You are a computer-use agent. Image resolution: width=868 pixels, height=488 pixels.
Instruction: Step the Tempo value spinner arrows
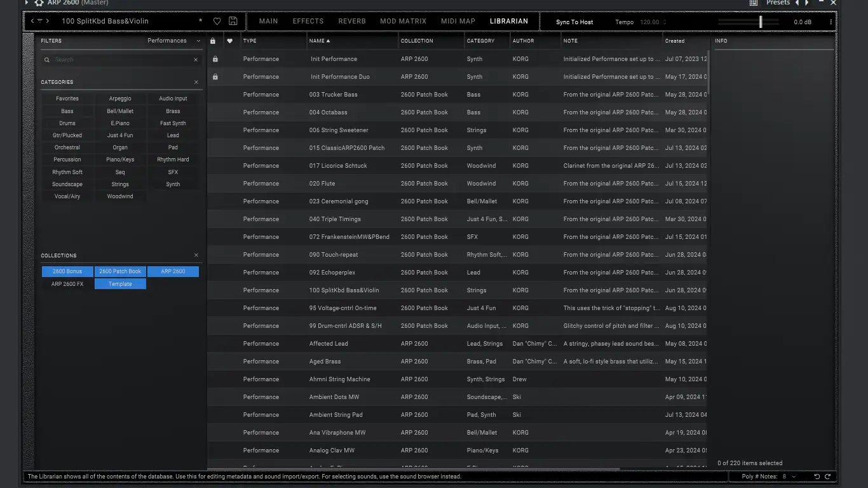665,22
